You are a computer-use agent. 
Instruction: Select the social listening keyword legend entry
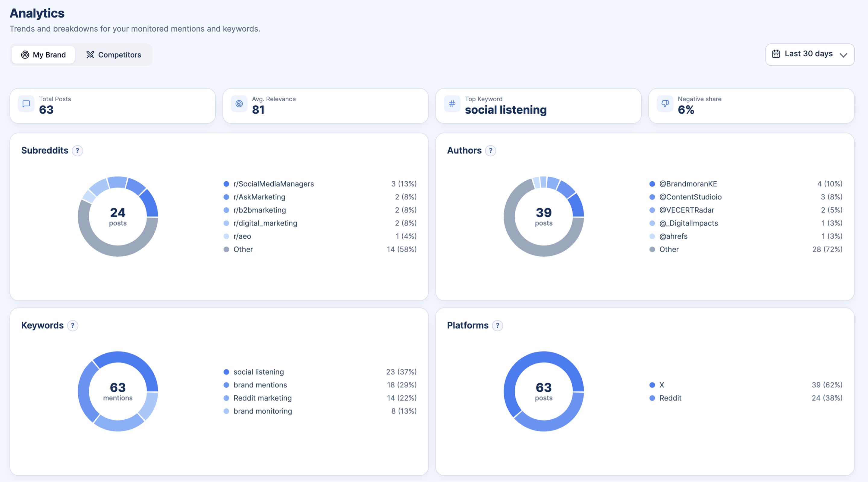[320, 372]
